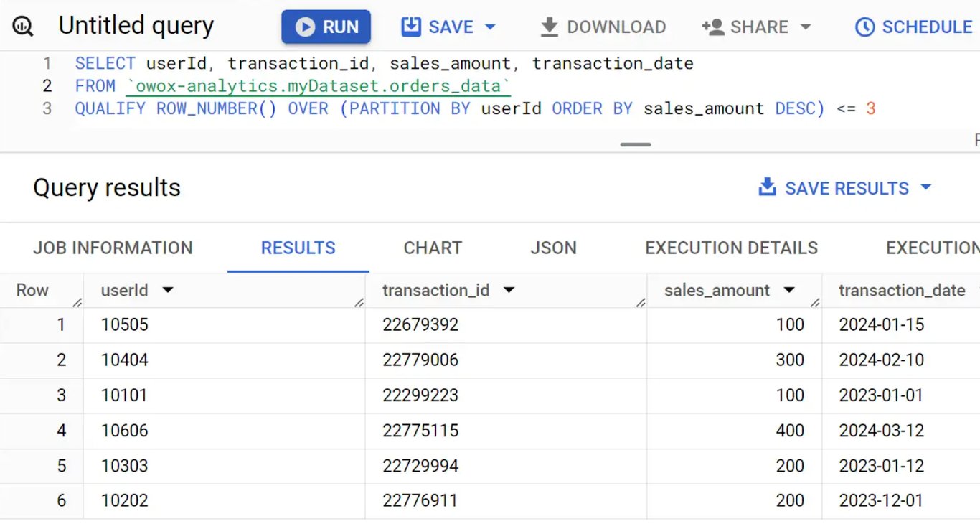Open the sales_amount column dropdown arrow
This screenshot has height=529, width=980.
(789, 291)
